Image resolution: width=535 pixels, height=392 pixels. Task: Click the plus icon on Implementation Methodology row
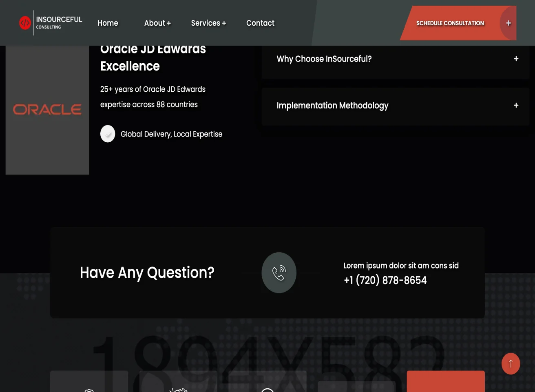tap(515, 105)
